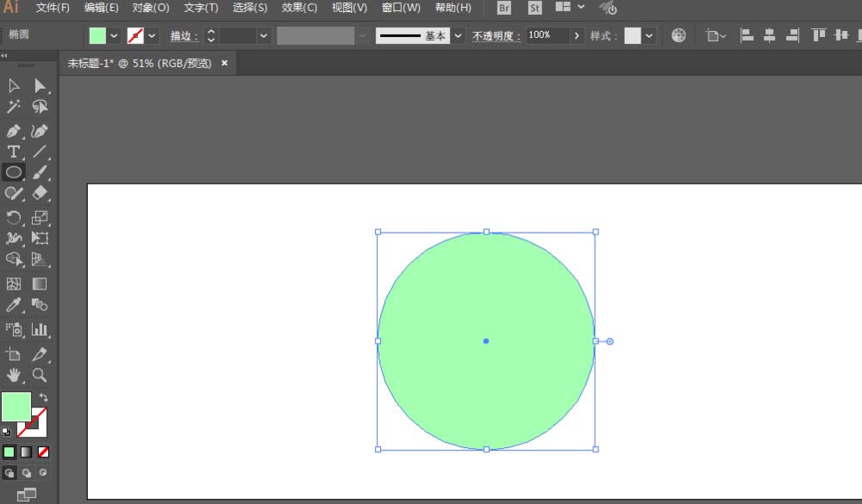This screenshot has width=862, height=504.
Task: Enable Draw Normal mode
Action: (x=9, y=473)
